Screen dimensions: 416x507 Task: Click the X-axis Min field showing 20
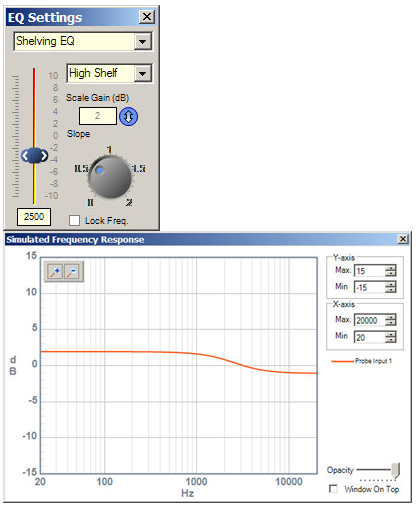(x=370, y=337)
